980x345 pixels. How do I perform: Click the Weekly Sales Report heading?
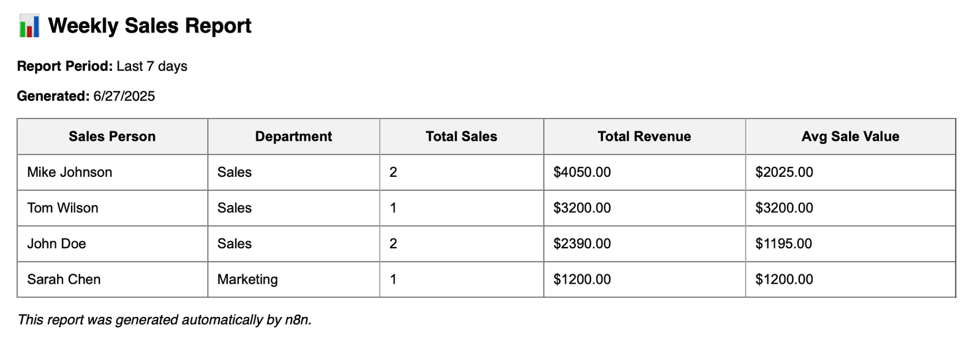point(149,26)
